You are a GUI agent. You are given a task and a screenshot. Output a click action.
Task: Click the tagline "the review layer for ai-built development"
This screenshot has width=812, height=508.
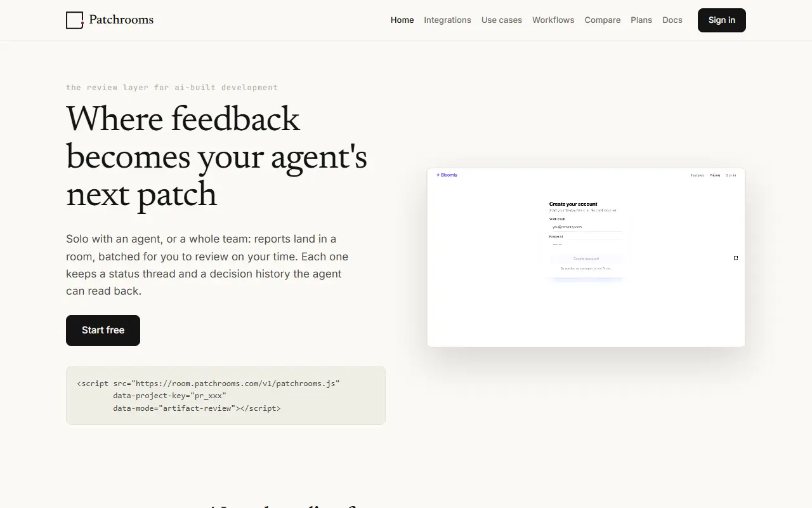click(x=172, y=88)
